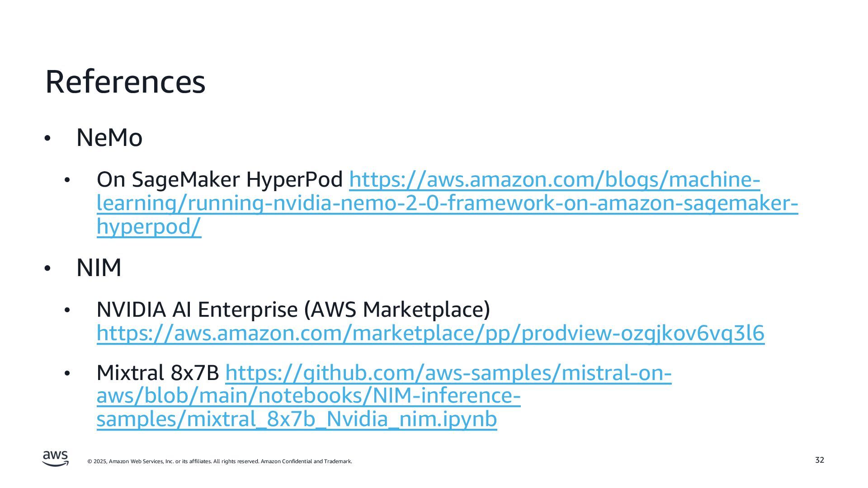Click the bullet before "Mixtral 8x7B"
This screenshot has width=868, height=488.
[67, 374]
